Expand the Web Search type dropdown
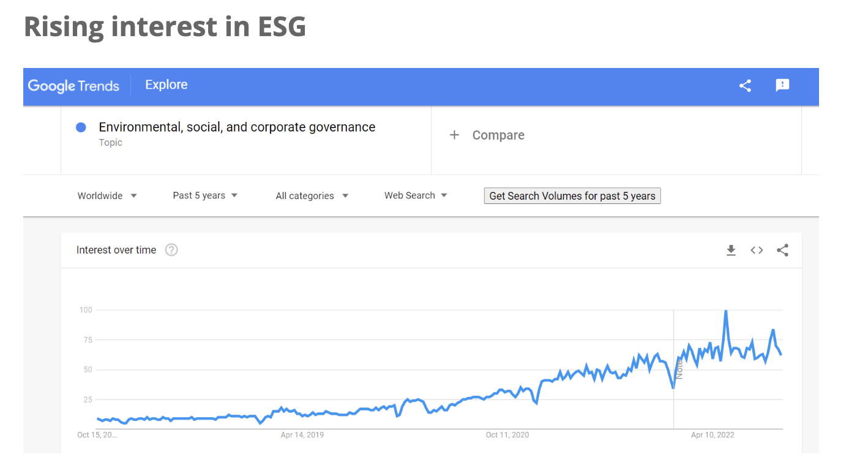This screenshot has height=468, width=868. (x=416, y=195)
